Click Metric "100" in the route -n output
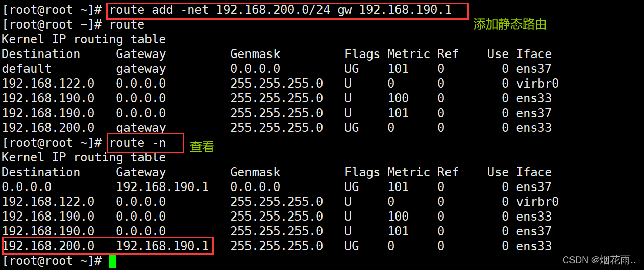This screenshot has width=644, height=270. click(x=398, y=217)
